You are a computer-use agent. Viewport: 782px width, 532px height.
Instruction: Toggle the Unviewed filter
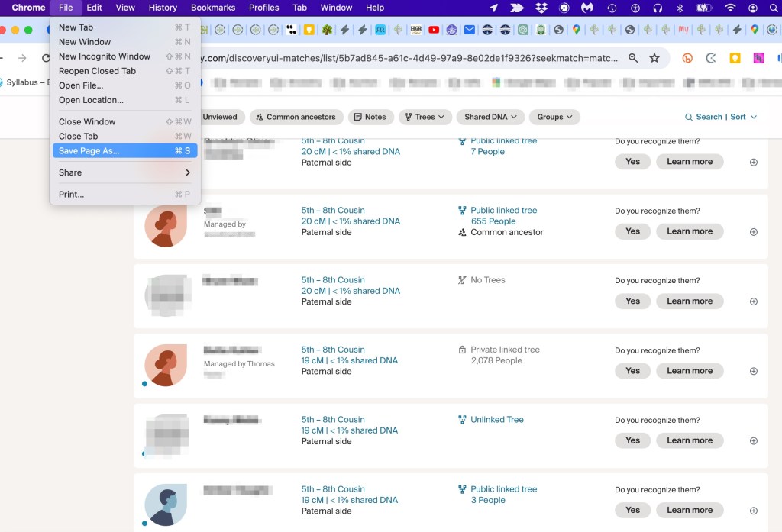tap(220, 117)
